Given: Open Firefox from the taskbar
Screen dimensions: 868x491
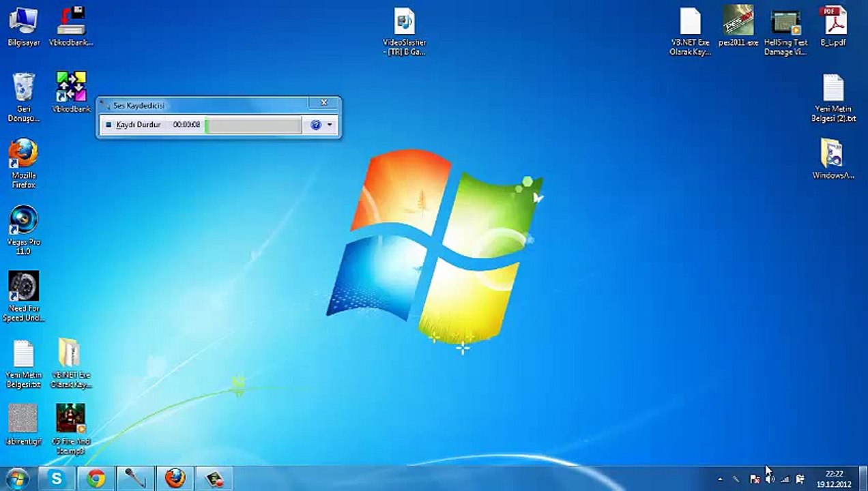Looking at the screenshot, I should point(175,479).
